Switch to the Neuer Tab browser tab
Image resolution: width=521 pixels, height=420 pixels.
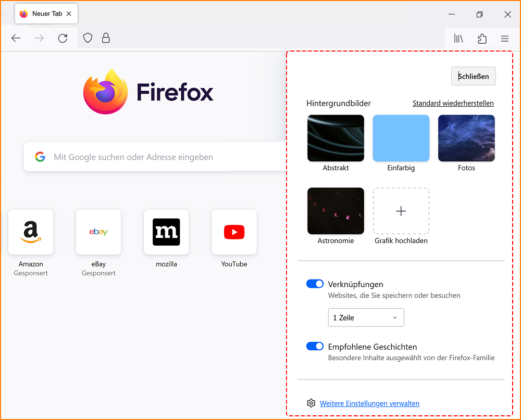(46, 14)
